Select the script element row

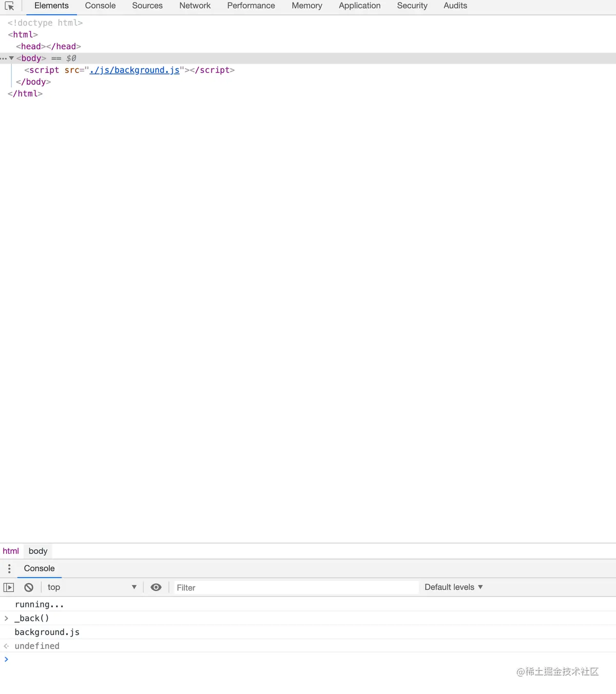pos(129,70)
